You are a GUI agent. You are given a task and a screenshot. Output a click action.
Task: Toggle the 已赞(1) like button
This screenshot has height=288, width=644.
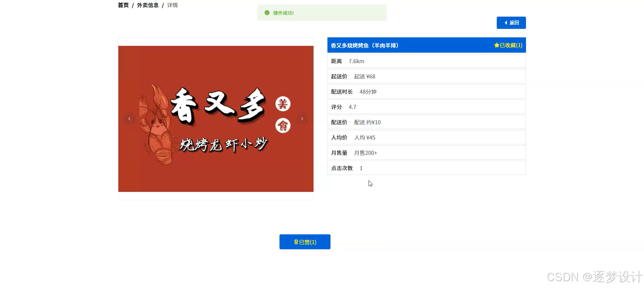click(305, 242)
